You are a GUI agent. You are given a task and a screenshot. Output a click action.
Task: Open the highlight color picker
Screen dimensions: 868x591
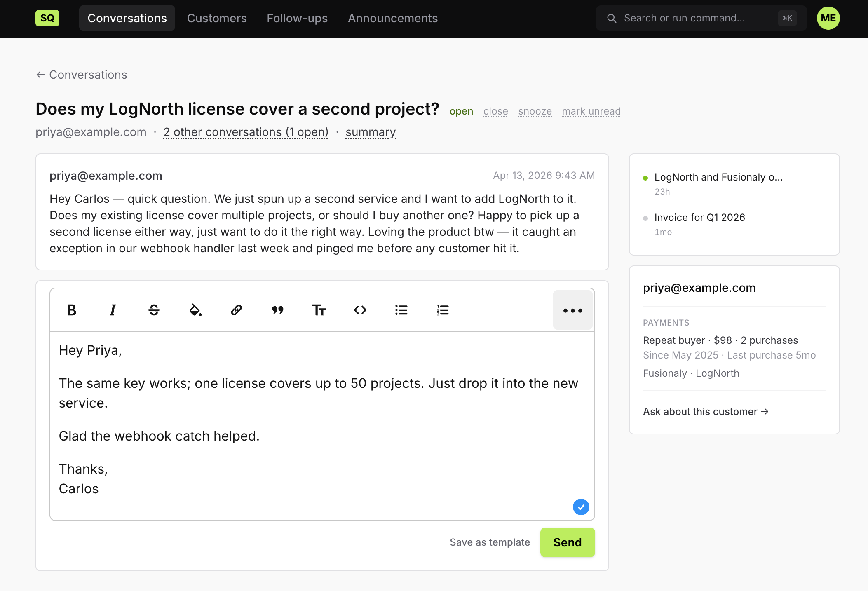[x=195, y=310]
